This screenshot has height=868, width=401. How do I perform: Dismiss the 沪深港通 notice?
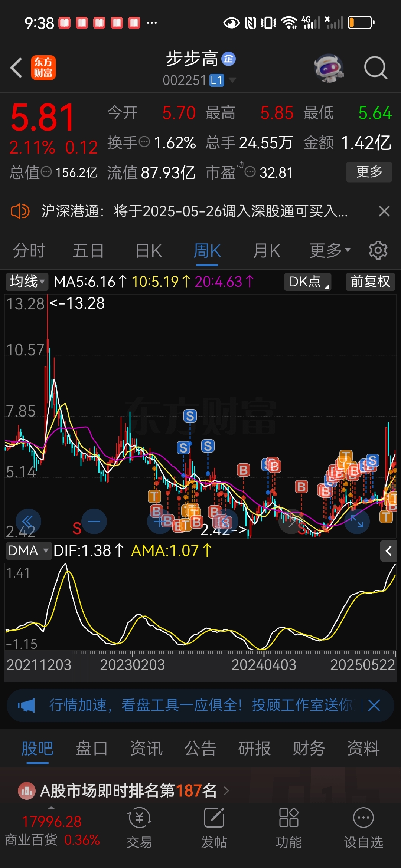(x=384, y=211)
